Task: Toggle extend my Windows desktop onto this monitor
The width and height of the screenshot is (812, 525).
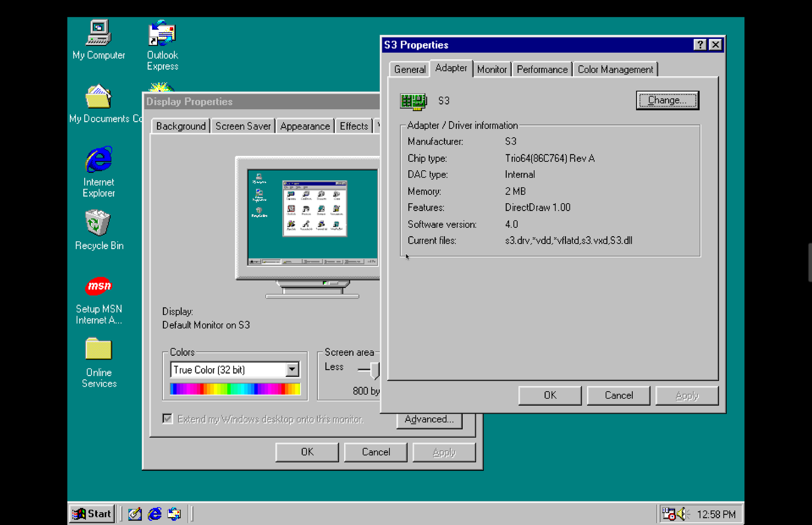Action: [x=167, y=419]
